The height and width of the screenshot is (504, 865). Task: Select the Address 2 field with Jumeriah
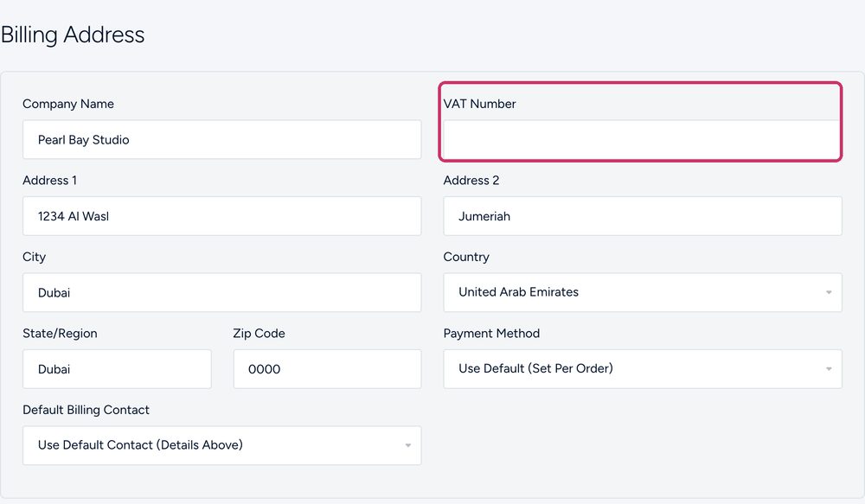643,216
